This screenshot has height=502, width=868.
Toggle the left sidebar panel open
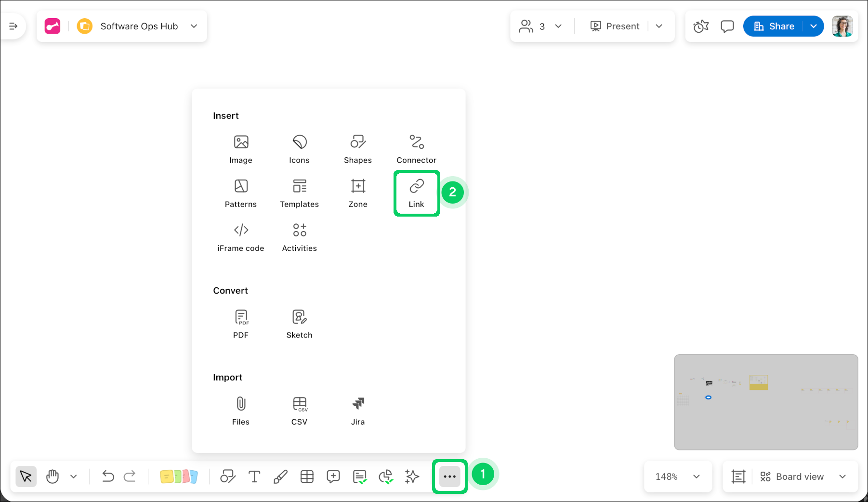(x=13, y=26)
